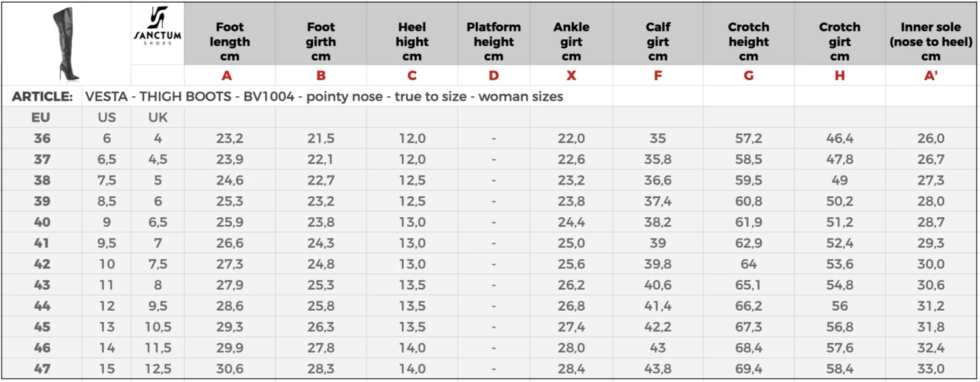Image resolution: width=980 pixels, height=382 pixels.
Task: Select the ARTICLE label cell
Action: coord(42,97)
